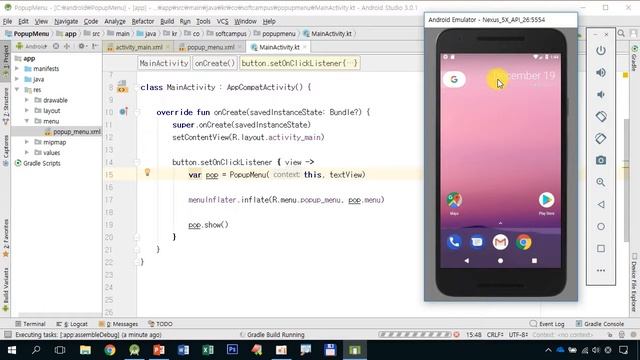Take emulator screenshot camera icon
The image size is (640, 360).
[600, 160]
